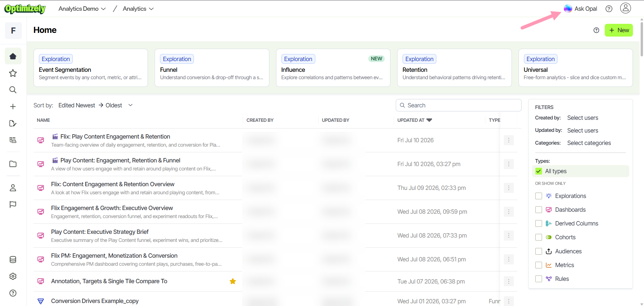Check the Metrics type checkbox

pos(539,265)
